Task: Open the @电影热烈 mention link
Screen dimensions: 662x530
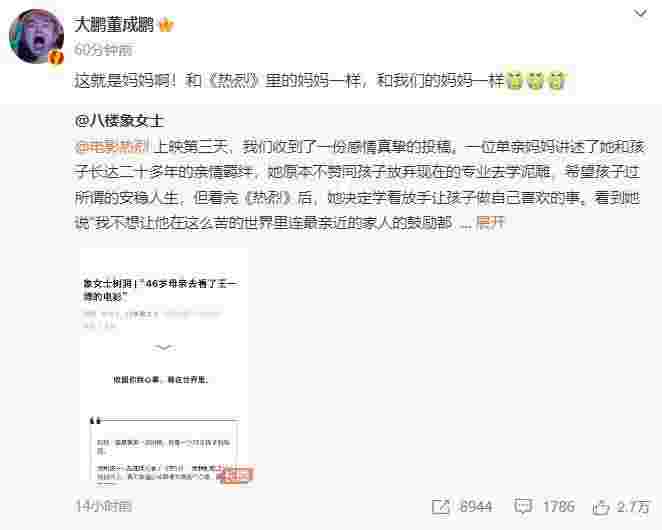Action: coord(111,147)
